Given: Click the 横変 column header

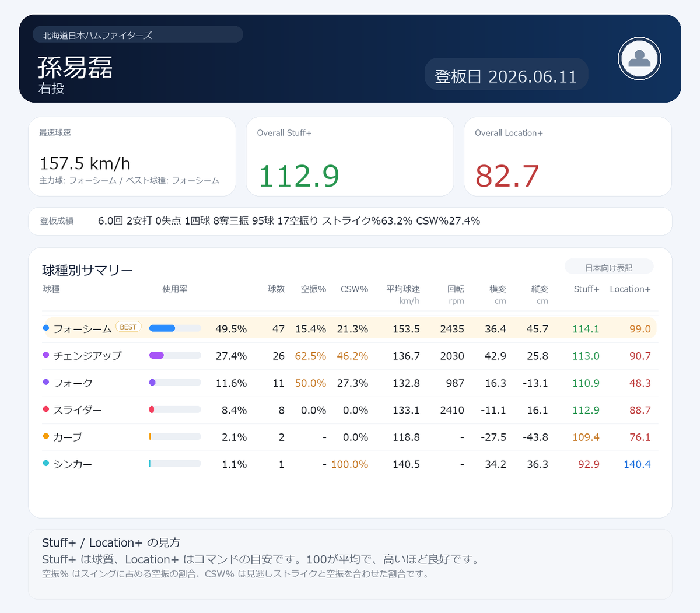Looking at the screenshot, I should [498, 289].
